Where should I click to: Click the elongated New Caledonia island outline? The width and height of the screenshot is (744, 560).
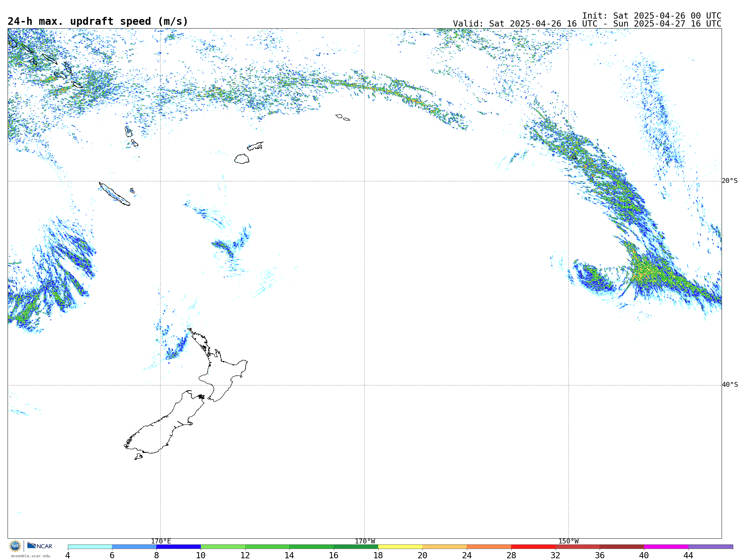tap(115, 194)
